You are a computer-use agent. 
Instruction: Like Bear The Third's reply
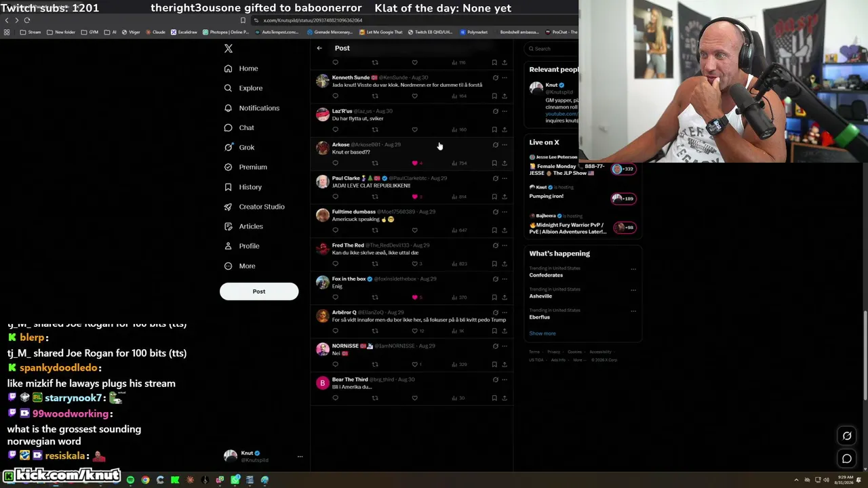coord(415,398)
